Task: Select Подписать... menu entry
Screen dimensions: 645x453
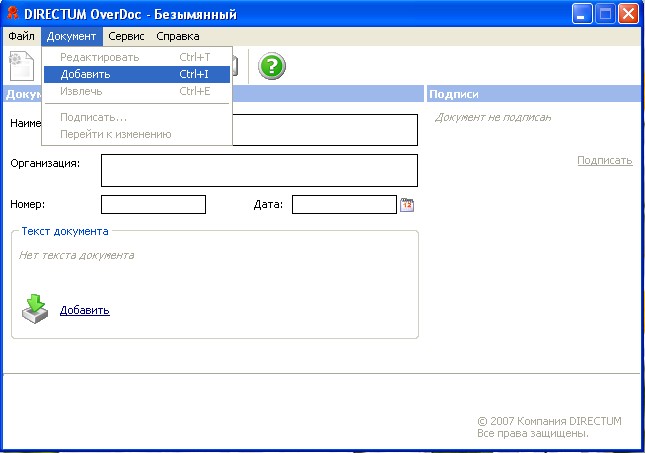Action: [137, 117]
